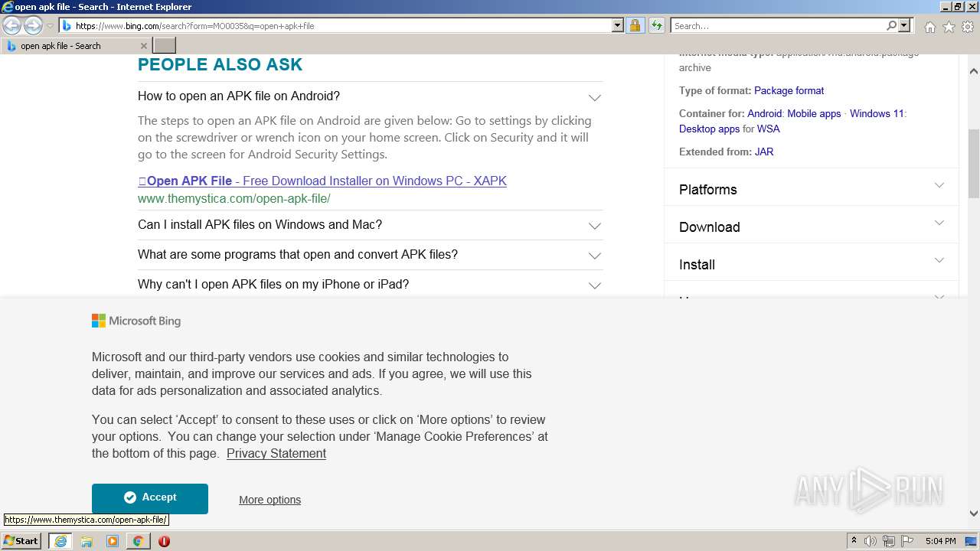Close the 'open apk file - Search' tab
Viewport: 980px width, 551px height.
click(143, 46)
